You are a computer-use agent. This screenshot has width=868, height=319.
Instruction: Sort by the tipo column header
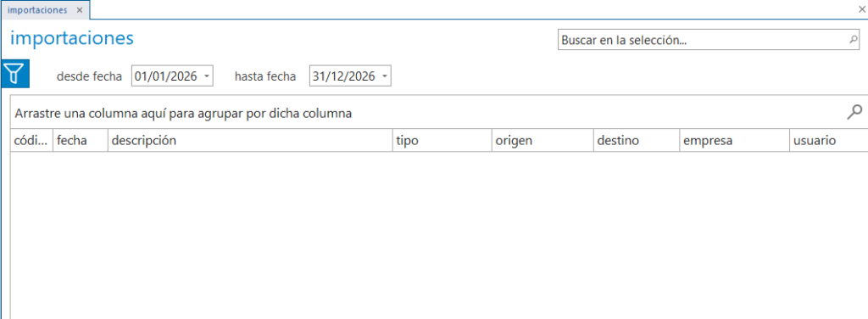pyautogui.click(x=442, y=141)
